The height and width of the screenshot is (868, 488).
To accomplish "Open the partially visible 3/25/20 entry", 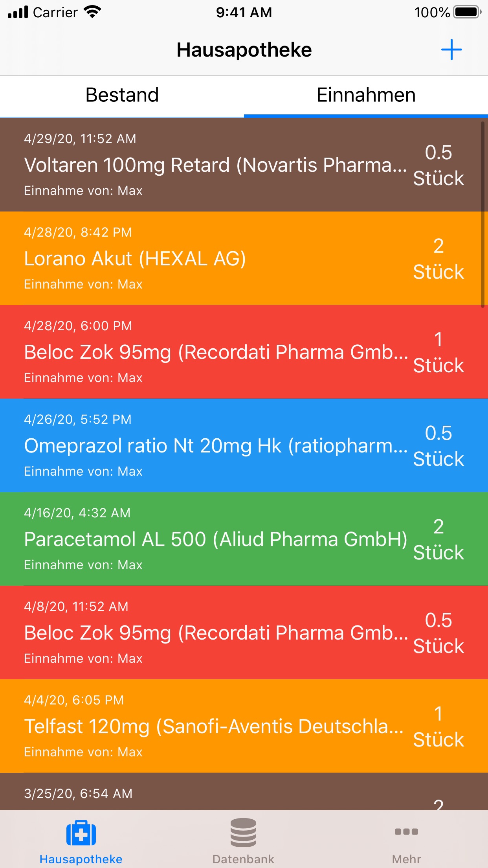I will 244,791.
